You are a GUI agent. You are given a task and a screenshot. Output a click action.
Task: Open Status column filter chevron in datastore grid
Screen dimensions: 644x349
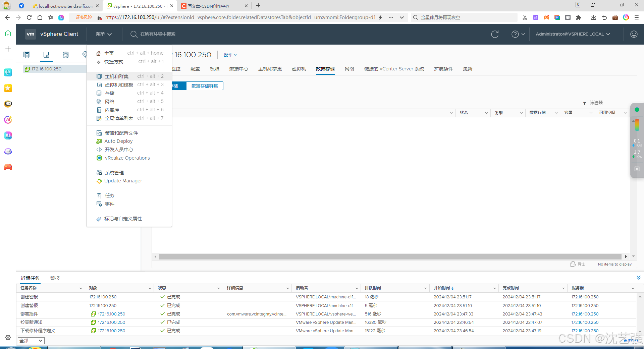click(486, 113)
